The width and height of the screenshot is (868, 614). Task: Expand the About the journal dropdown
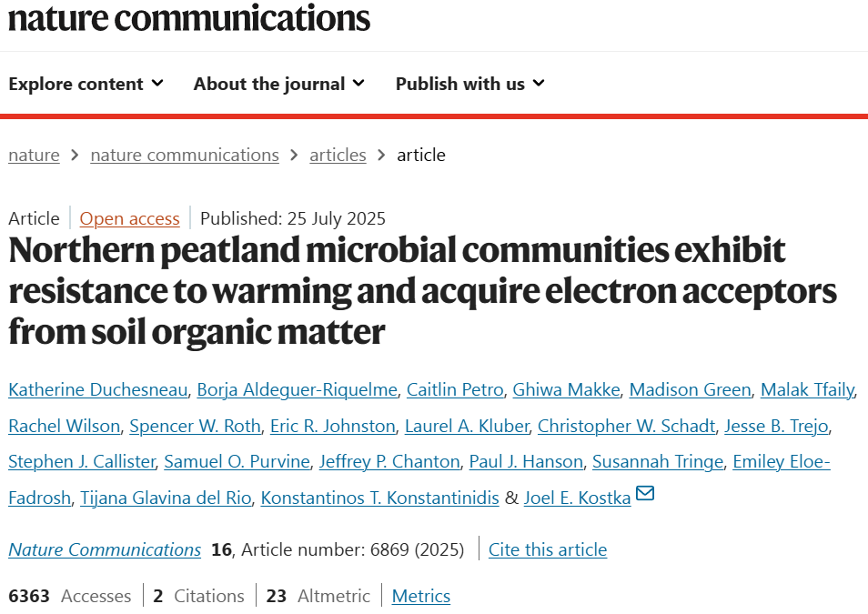click(279, 84)
